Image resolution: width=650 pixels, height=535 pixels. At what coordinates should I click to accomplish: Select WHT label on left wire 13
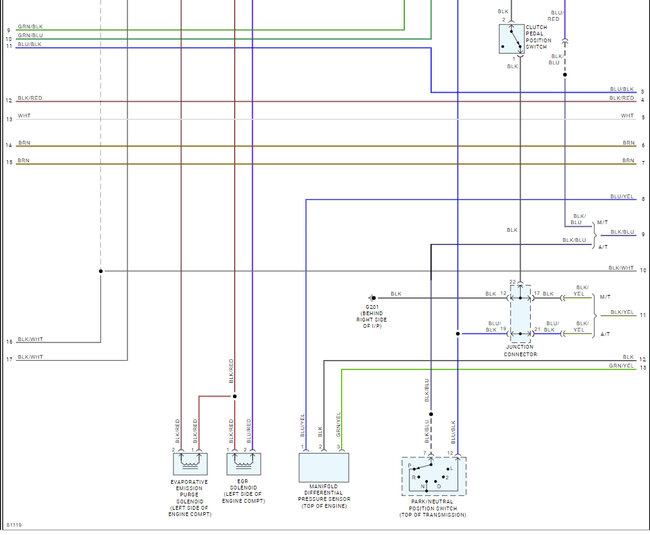tap(24, 116)
